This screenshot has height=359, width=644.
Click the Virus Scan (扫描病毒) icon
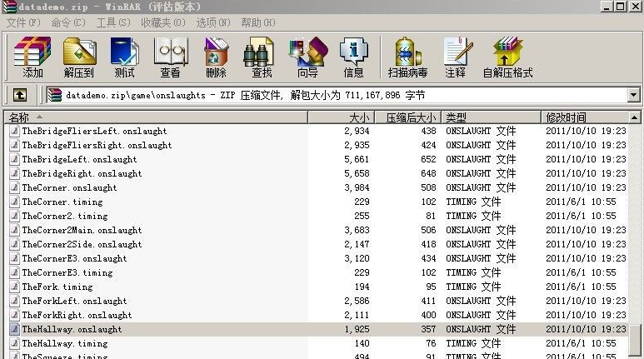pyautogui.click(x=407, y=57)
